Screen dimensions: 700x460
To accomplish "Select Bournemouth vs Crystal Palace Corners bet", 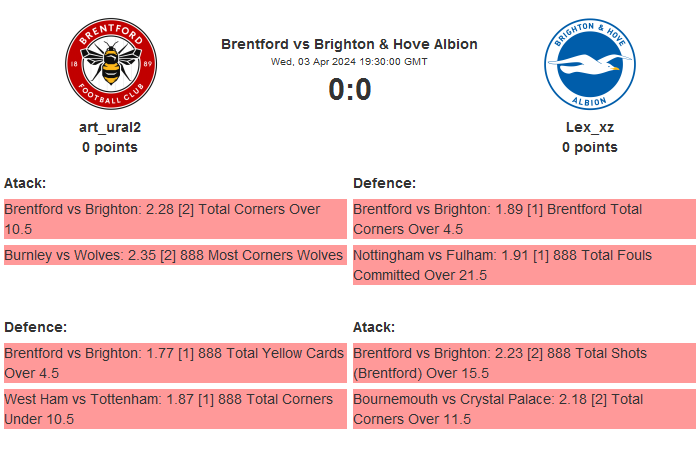I will [x=523, y=409].
